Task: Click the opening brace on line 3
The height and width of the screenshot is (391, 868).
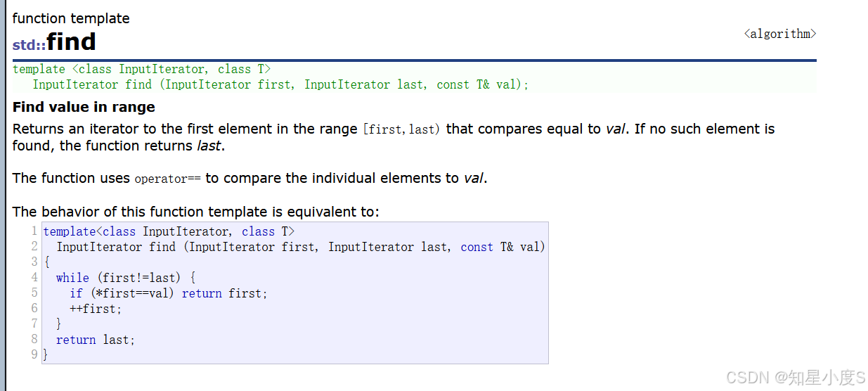Action: (x=46, y=262)
